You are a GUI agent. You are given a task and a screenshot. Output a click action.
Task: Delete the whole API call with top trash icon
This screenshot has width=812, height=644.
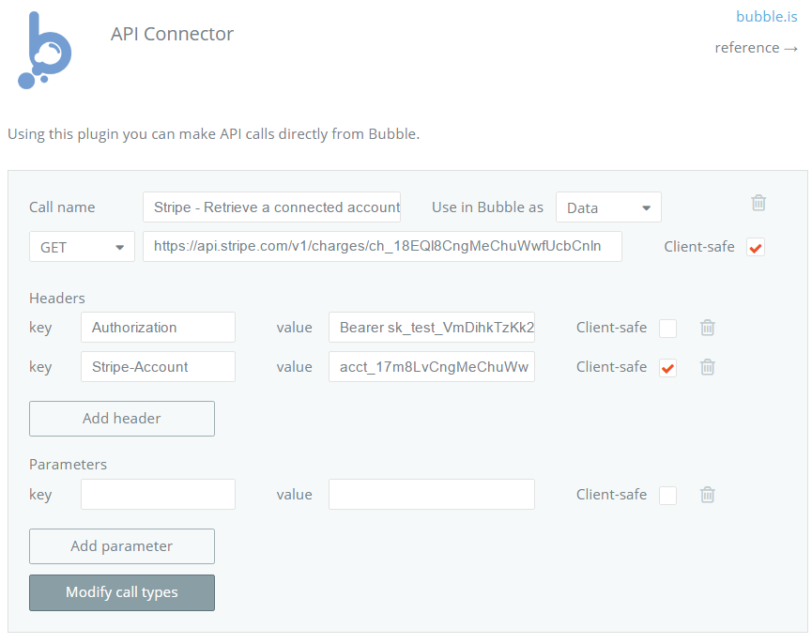[x=758, y=203]
